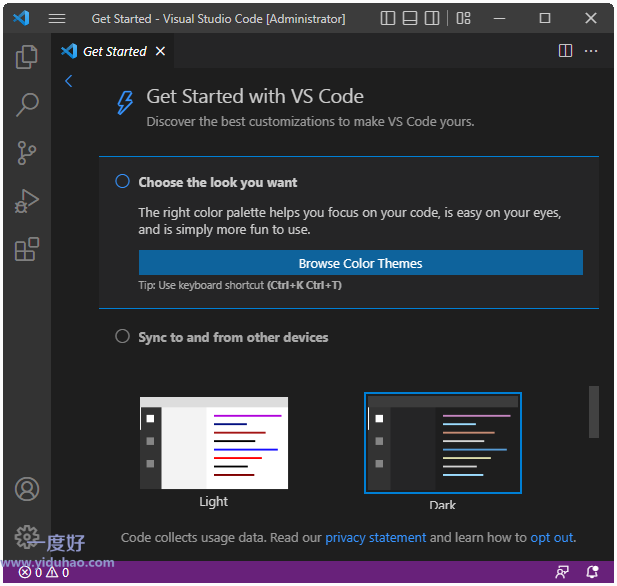The width and height of the screenshot is (617, 586).
Task: Open the Run and Debug view
Action: pyautogui.click(x=27, y=201)
